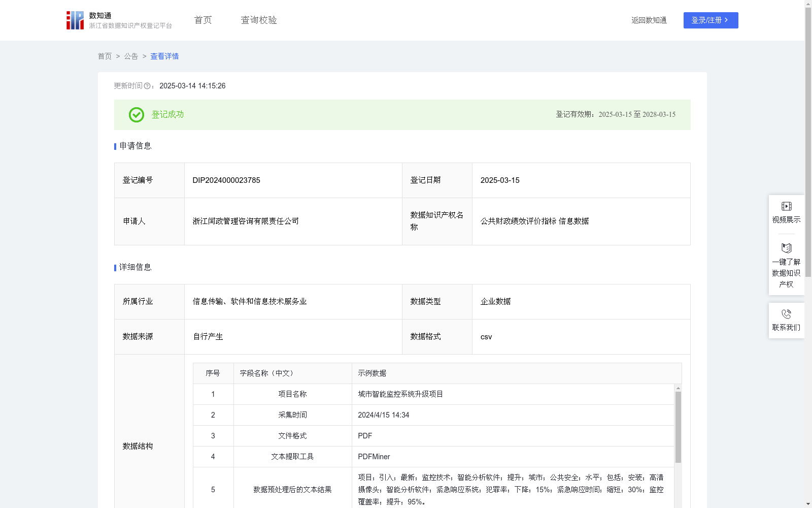This screenshot has height=508, width=812.
Task: Click the page scrollbar down arrow
Action: click(808, 504)
